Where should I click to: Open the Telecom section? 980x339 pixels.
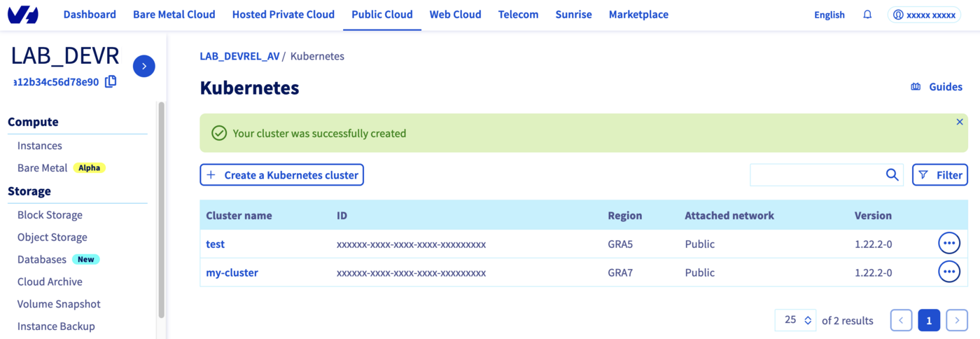tap(519, 15)
